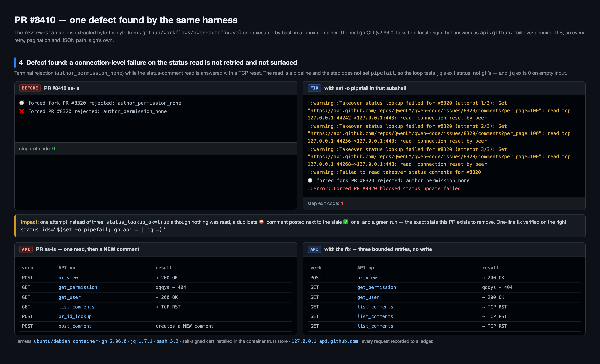Click the orange 'Impact:' label
600x364 pixels.
coord(30,222)
